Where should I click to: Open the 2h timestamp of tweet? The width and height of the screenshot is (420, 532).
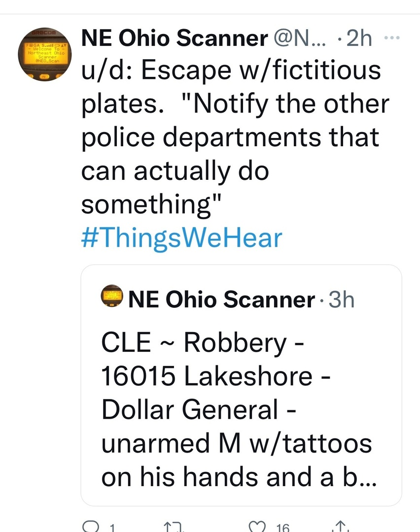click(359, 38)
